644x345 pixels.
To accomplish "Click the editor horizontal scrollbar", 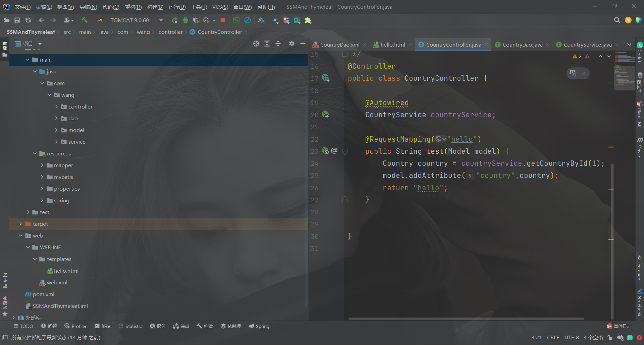I will [466, 319].
